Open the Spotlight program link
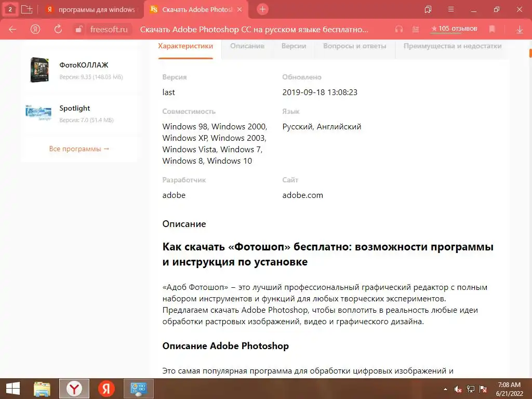532x399 pixels. pyautogui.click(x=75, y=108)
